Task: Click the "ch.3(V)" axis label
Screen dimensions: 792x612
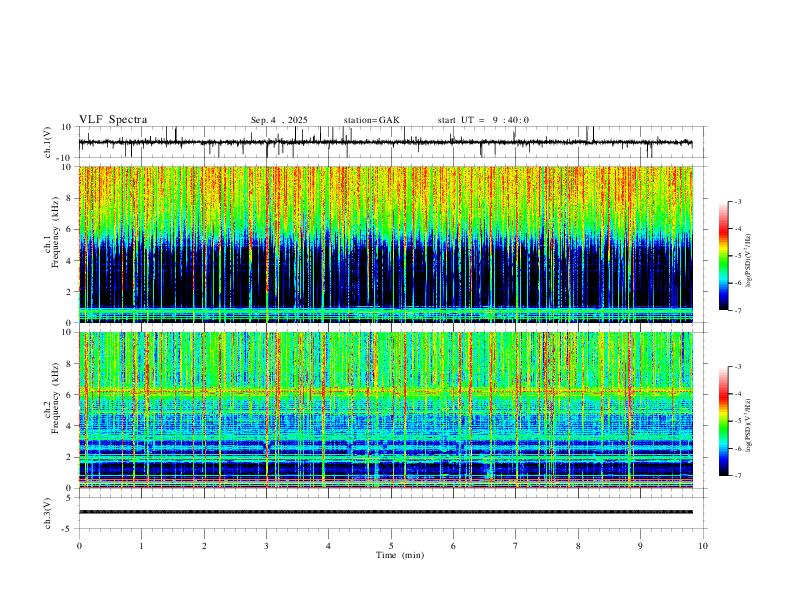Action: pyautogui.click(x=48, y=513)
